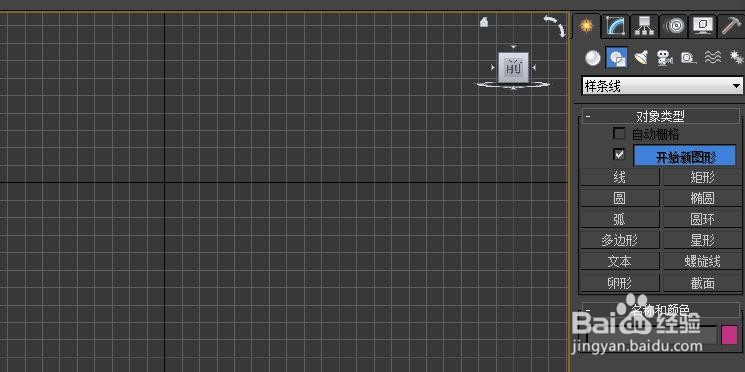Choose the 截面 shape button
The width and height of the screenshot is (745, 372).
click(x=703, y=283)
